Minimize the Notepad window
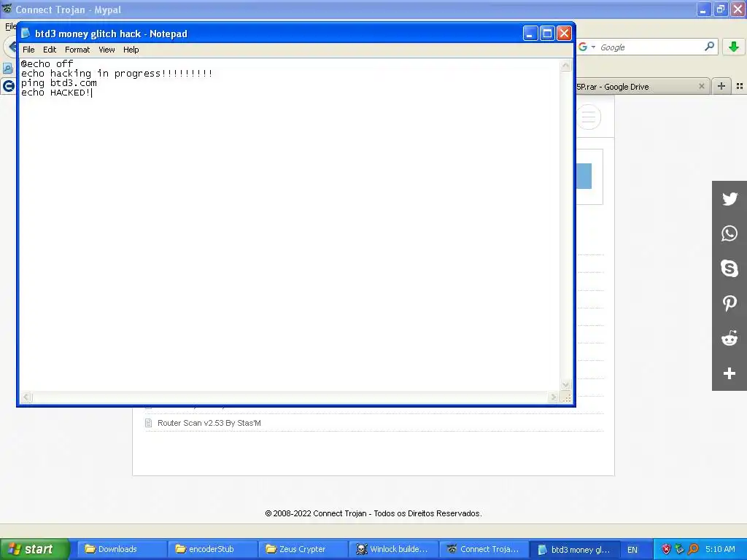 tap(530, 34)
